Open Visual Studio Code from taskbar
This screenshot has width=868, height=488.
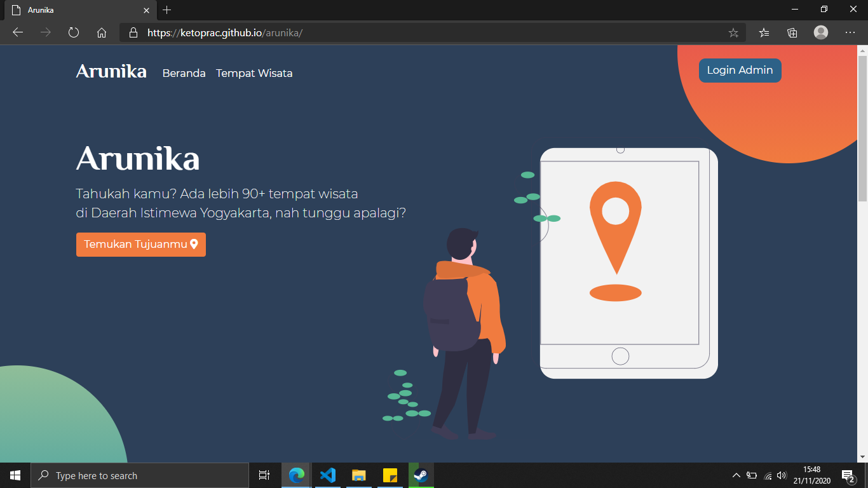click(327, 475)
